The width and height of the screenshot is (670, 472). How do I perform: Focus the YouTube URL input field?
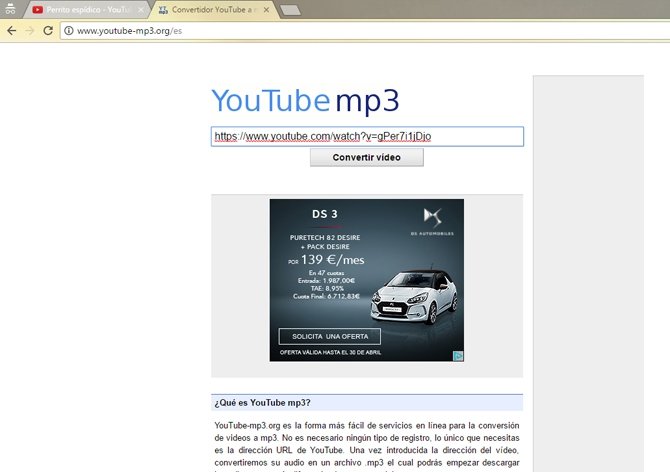(x=367, y=136)
